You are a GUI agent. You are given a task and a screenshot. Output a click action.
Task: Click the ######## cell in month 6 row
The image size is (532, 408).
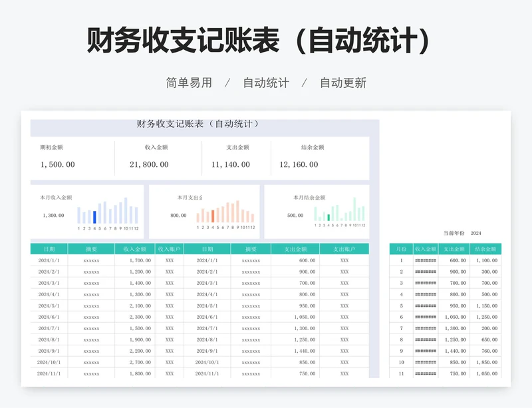coord(426,317)
